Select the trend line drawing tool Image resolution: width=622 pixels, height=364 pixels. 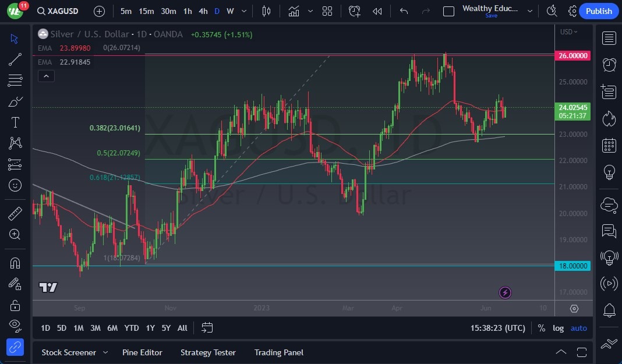tap(15, 59)
